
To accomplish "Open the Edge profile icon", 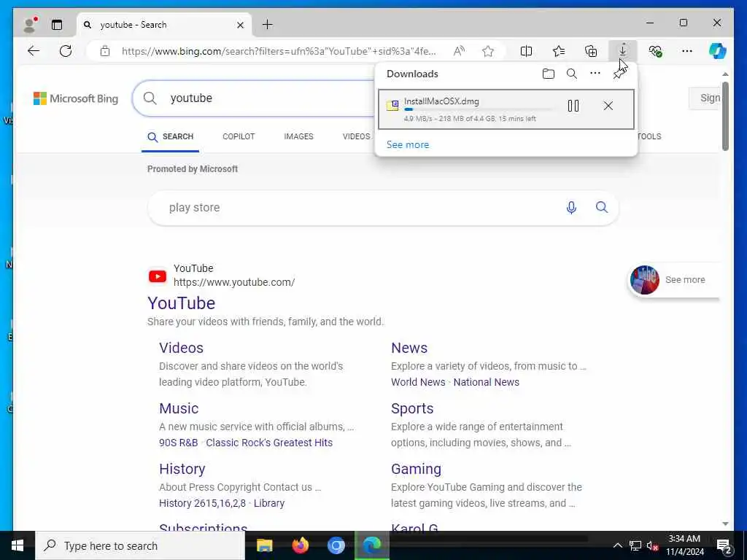I will tap(30, 25).
